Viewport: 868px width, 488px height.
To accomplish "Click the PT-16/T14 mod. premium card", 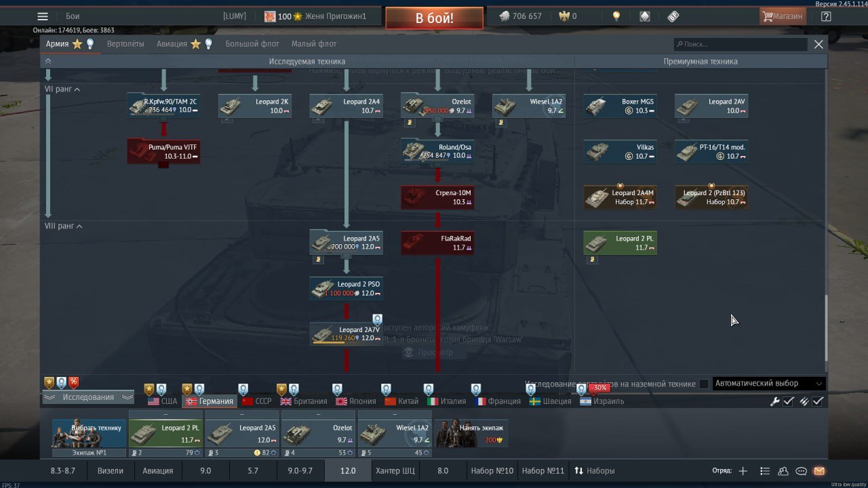I will coord(711,151).
